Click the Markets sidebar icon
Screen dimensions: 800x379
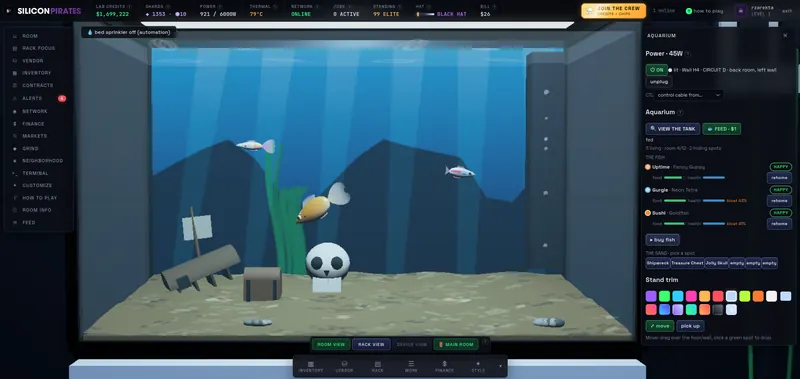(x=14, y=136)
